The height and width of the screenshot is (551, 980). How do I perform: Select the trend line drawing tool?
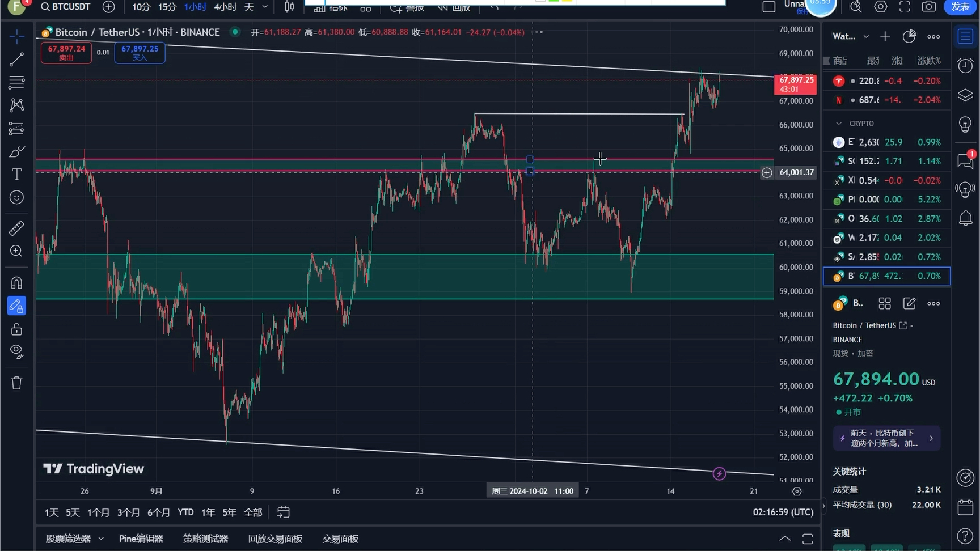(x=16, y=60)
